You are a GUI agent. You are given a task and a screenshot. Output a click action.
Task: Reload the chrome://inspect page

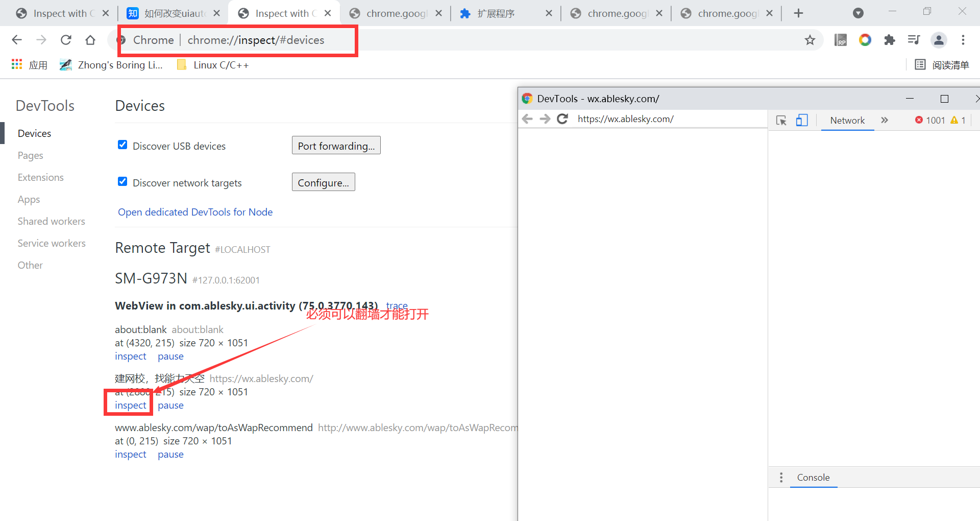pyautogui.click(x=66, y=40)
